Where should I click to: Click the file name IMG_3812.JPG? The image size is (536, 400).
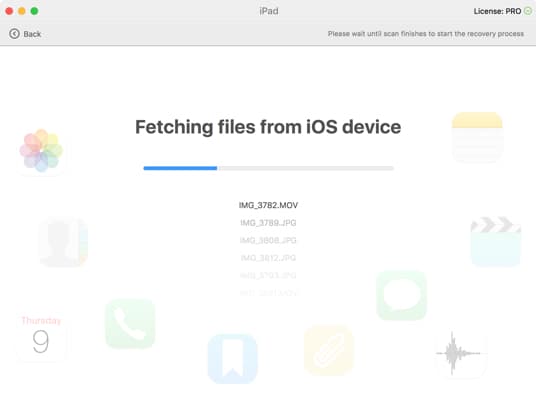tap(268, 258)
